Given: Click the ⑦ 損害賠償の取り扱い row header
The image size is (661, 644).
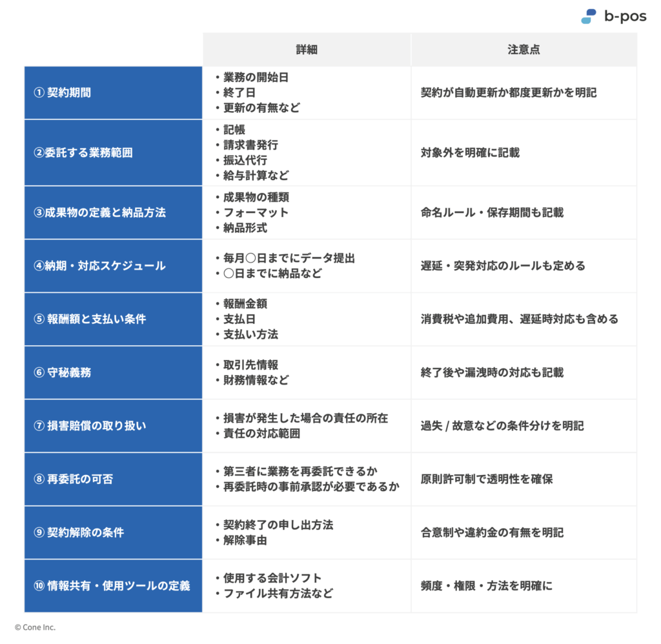Looking at the screenshot, I should [x=114, y=426].
